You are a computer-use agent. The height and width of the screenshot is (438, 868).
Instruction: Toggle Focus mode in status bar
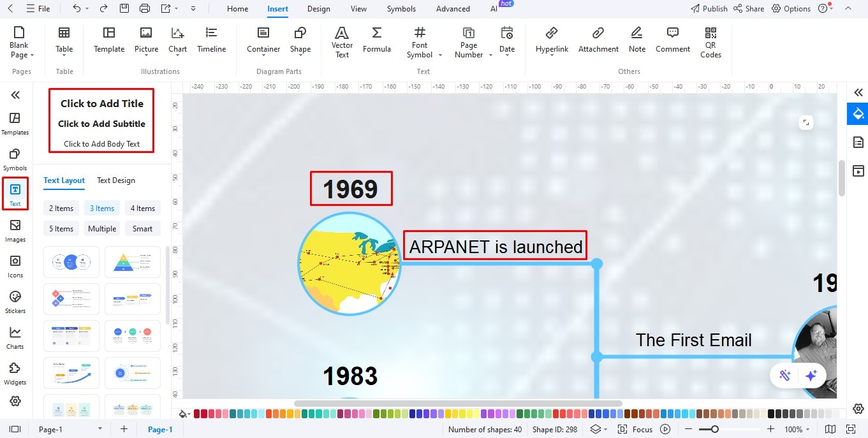(x=636, y=430)
